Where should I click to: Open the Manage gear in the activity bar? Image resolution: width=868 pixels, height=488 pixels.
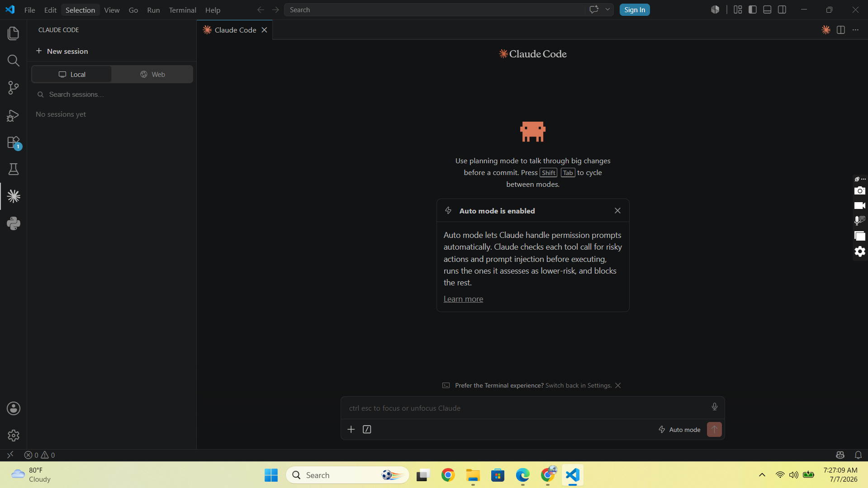pyautogui.click(x=14, y=436)
